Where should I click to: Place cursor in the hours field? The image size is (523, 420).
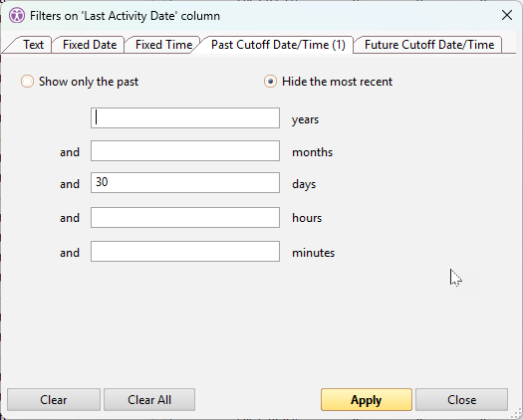[x=185, y=218]
